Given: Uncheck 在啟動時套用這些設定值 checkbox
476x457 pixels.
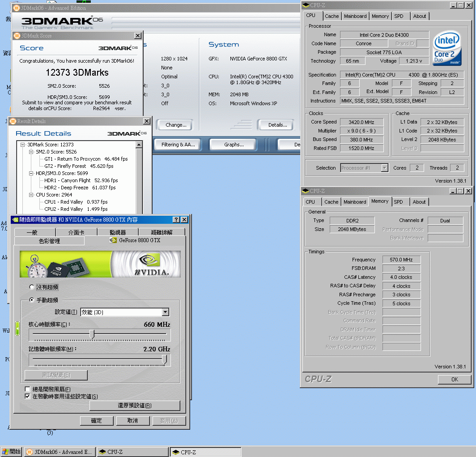Looking at the screenshot, I should point(27,396).
